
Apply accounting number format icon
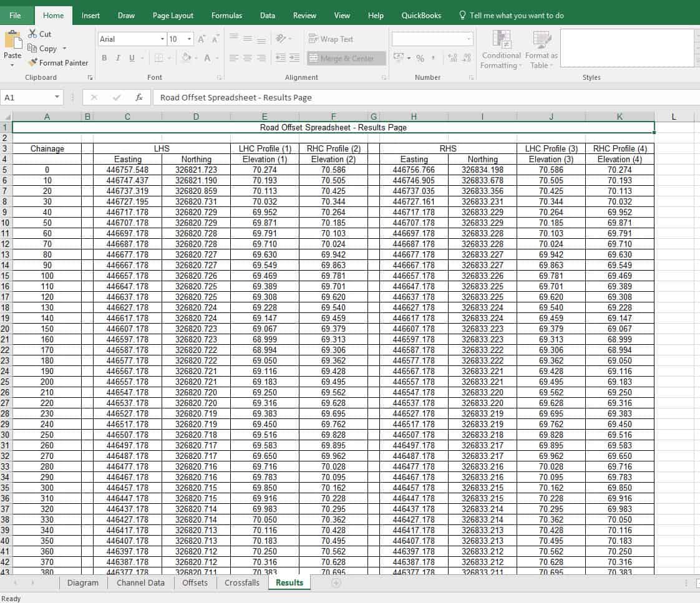tap(398, 57)
